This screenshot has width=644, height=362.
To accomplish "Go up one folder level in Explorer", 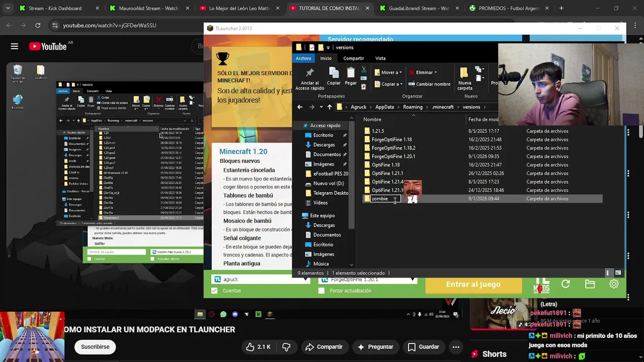I will tap(330, 107).
